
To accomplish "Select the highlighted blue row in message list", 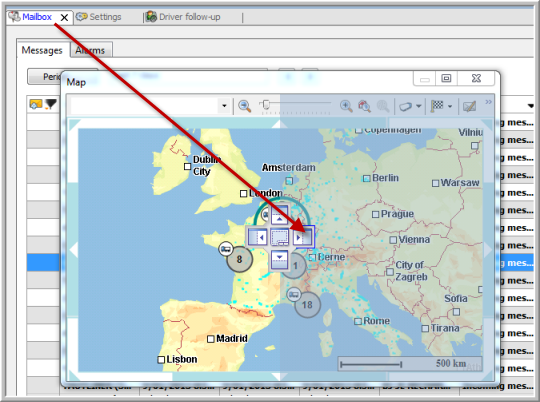I will pyautogui.click(x=43, y=263).
